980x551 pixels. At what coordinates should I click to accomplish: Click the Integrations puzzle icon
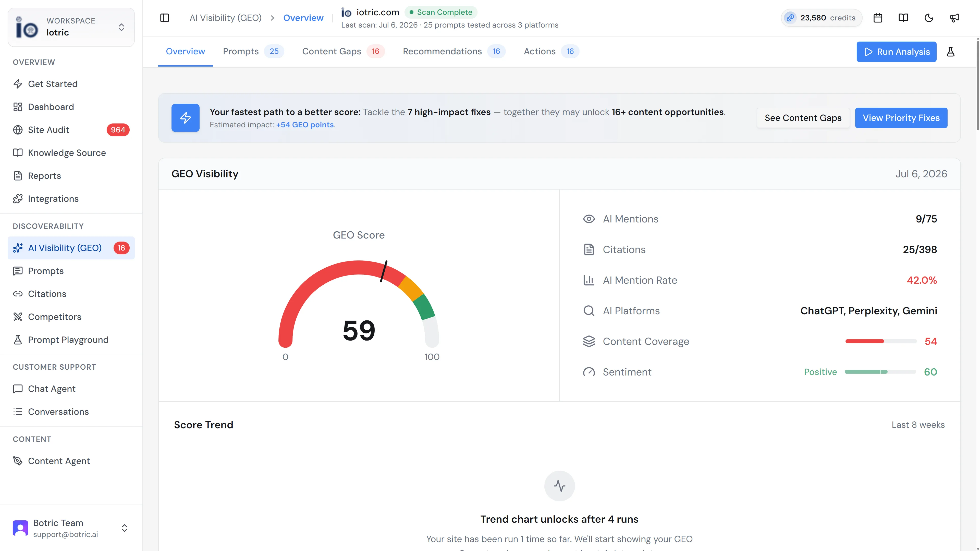tap(18, 199)
